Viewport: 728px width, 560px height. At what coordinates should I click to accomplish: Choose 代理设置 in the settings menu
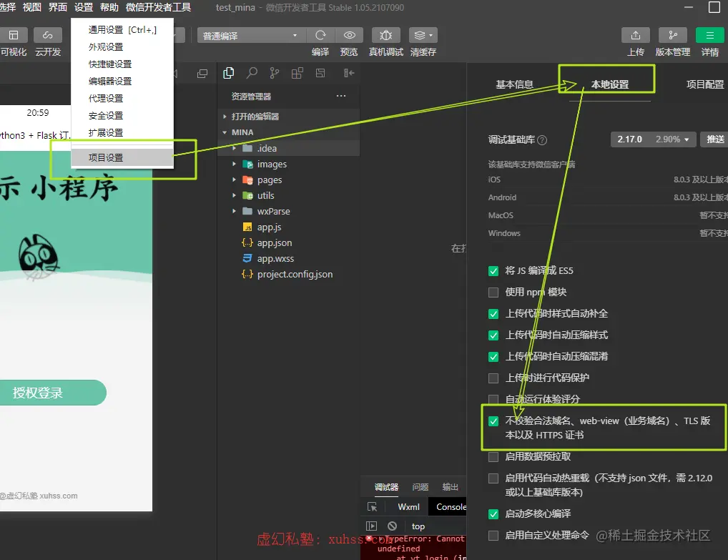pos(122,99)
